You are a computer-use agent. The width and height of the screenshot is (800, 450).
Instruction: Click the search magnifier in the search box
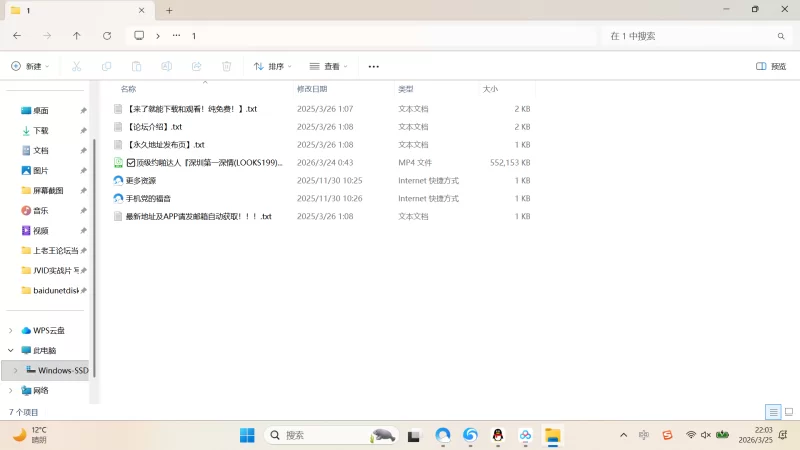coord(781,36)
